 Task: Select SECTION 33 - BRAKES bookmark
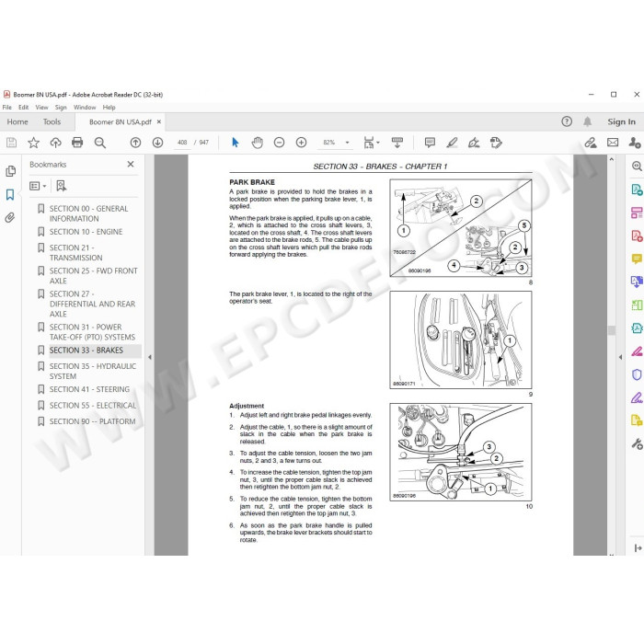point(86,351)
